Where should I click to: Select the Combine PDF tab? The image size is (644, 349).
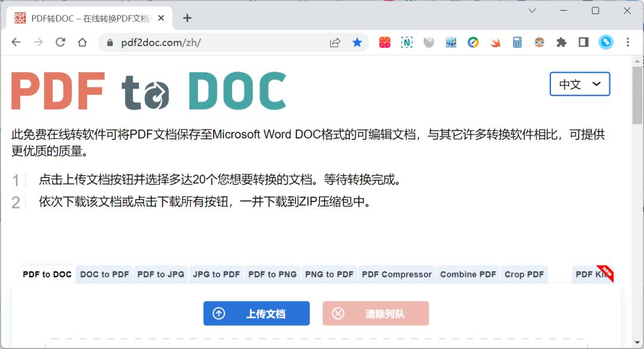click(469, 274)
